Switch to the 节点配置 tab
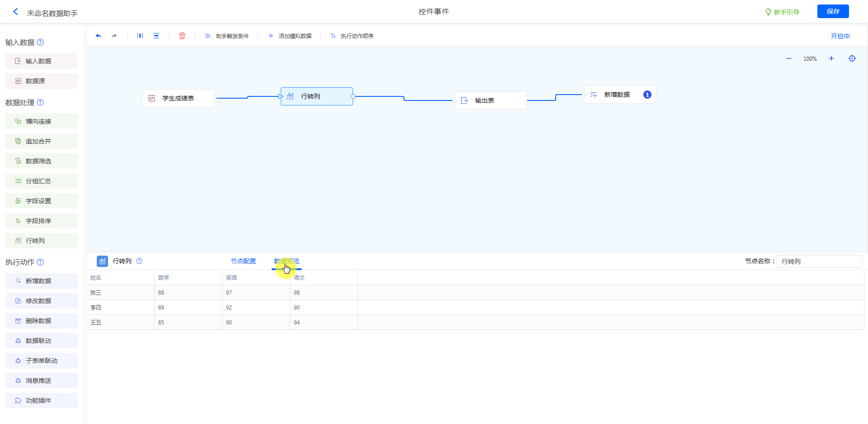The image size is (868, 424). pyautogui.click(x=243, y=261)
